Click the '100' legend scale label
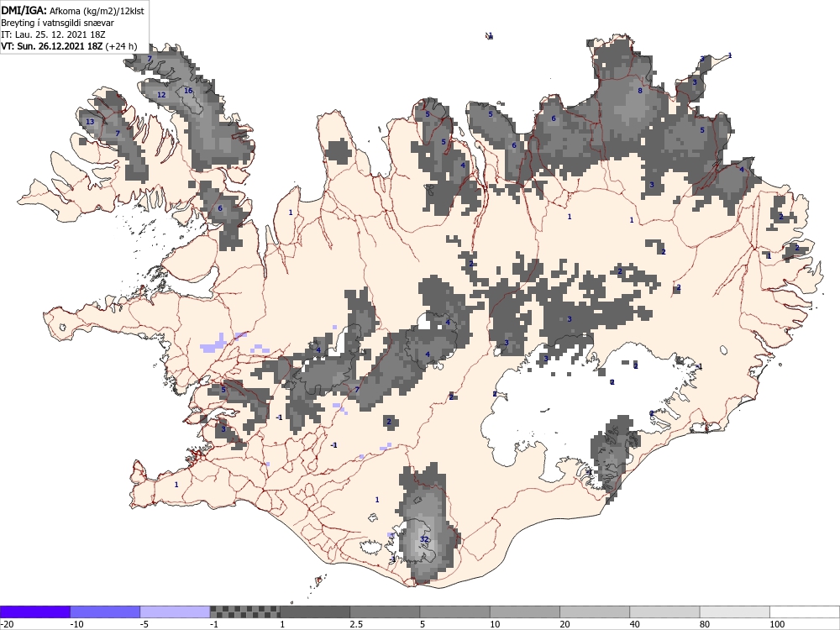Screen dimensions: 840x630 pyautogui.click(x=777, y=624)
